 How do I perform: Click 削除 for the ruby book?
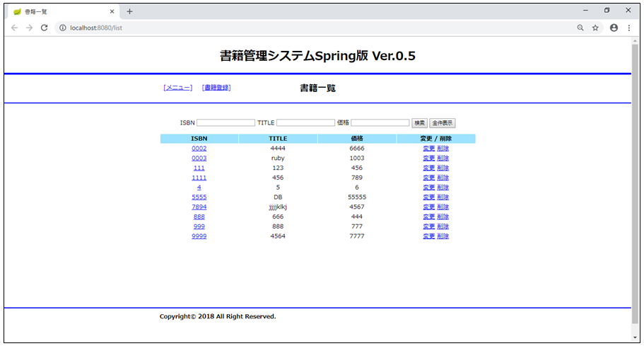pyautogui.click(x=443, y=158)
